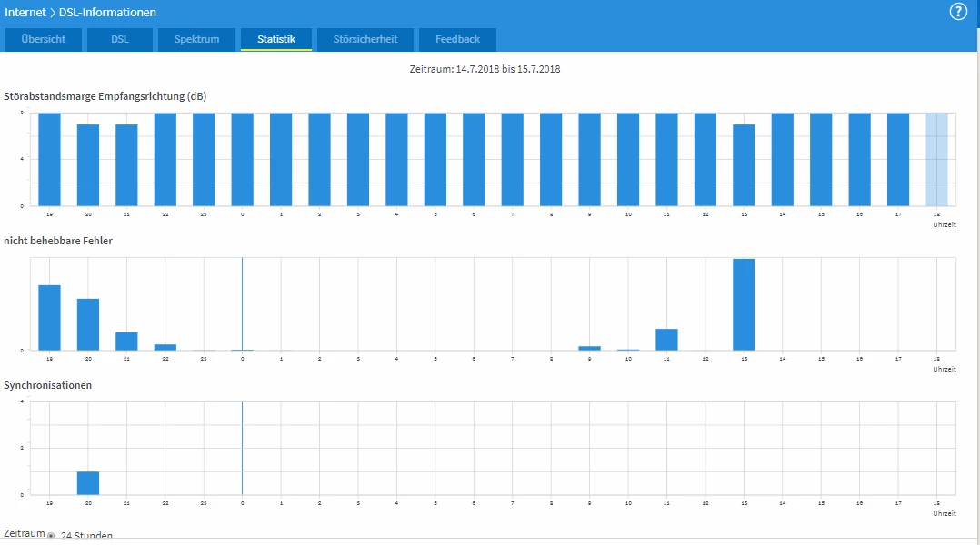The height and width of the screenshot is (545, 980).
Task: Switch to the Übersicht tab
Action: 43,39
